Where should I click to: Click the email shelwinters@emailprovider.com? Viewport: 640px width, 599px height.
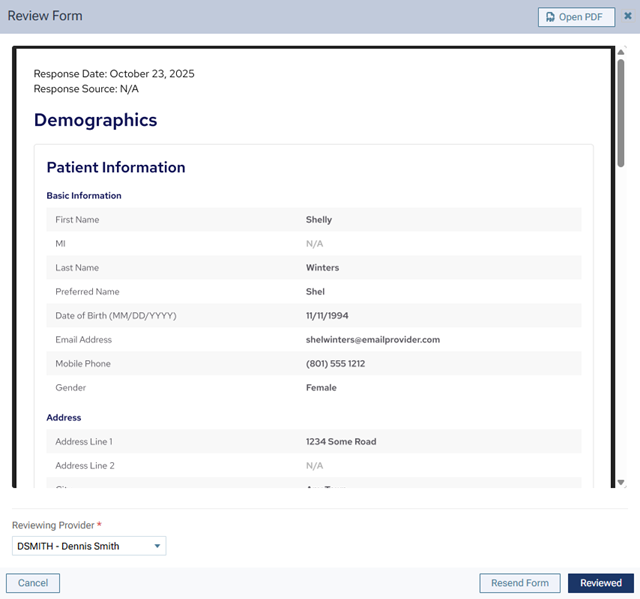pyautogui.click(x=372, y=340)
